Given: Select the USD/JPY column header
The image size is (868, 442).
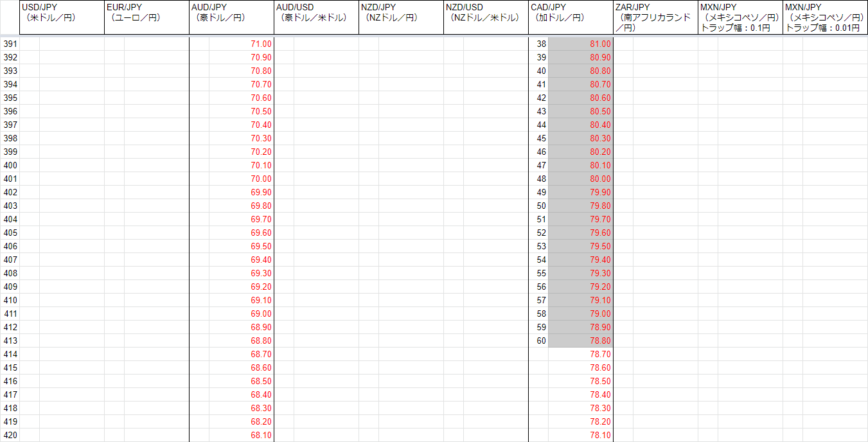Looking at the screenshot, I should (x=62, y=17).
